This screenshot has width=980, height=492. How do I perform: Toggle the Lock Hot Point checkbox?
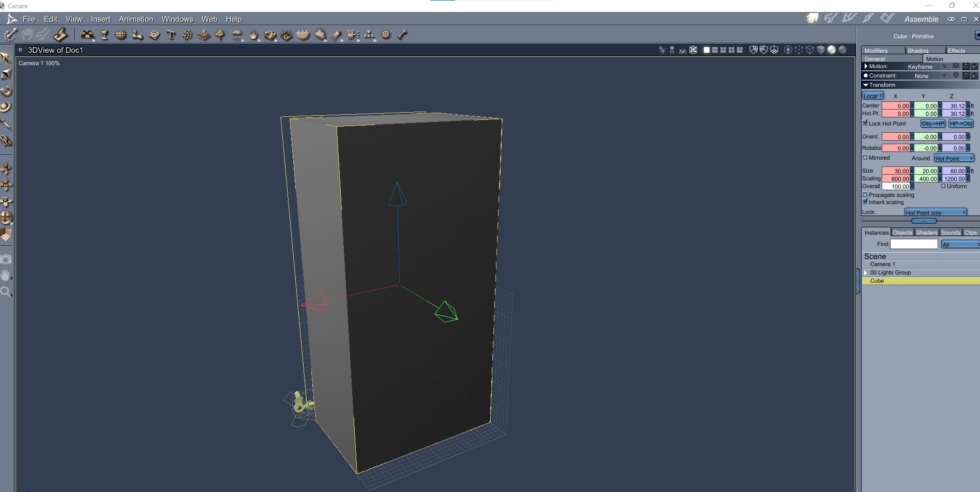(865, 123)
